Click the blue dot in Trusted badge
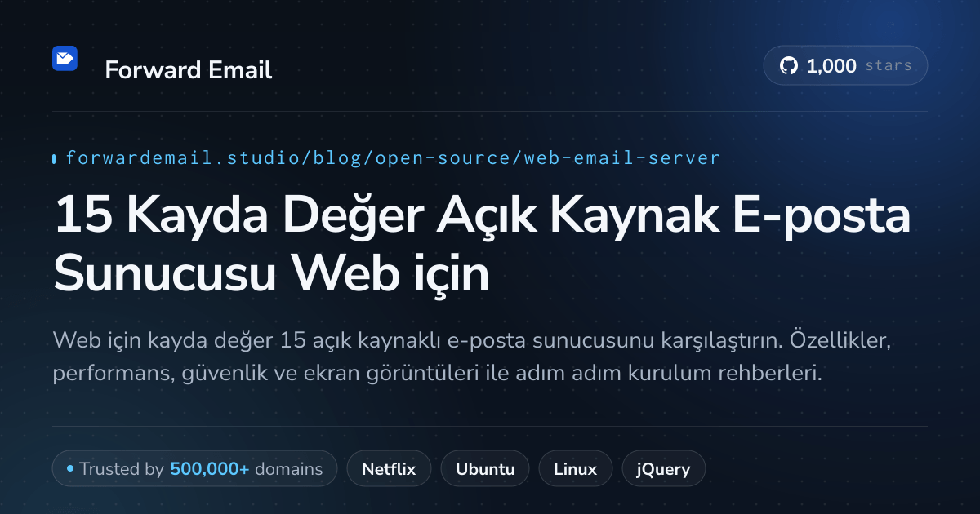Viewport: 980px width, 514px height. point(70,469)
